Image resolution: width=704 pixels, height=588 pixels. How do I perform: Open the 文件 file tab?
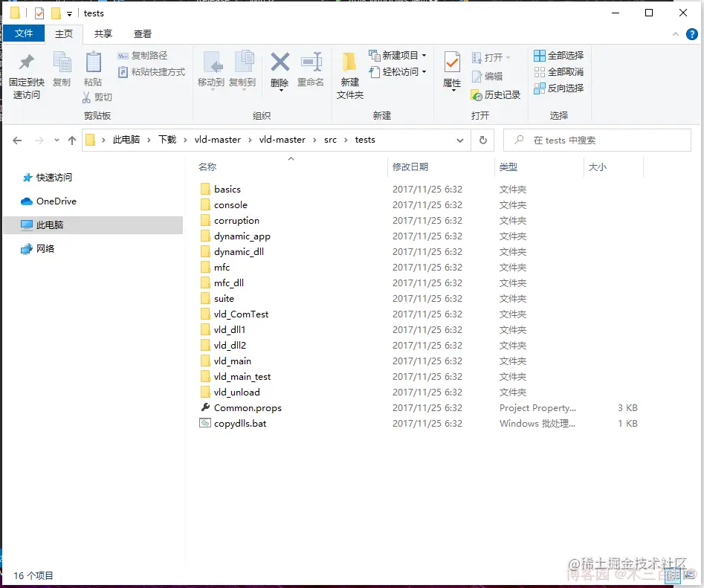23,33
